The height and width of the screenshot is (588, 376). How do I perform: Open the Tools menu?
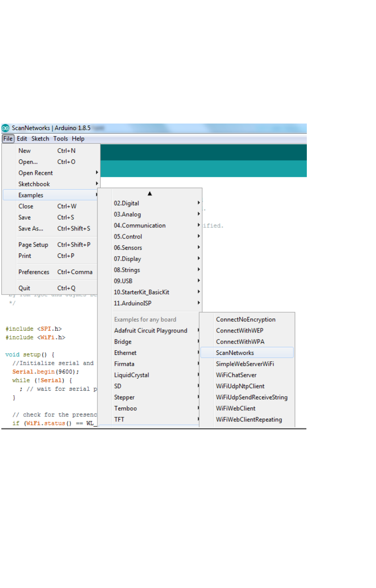tap(61, 139)
